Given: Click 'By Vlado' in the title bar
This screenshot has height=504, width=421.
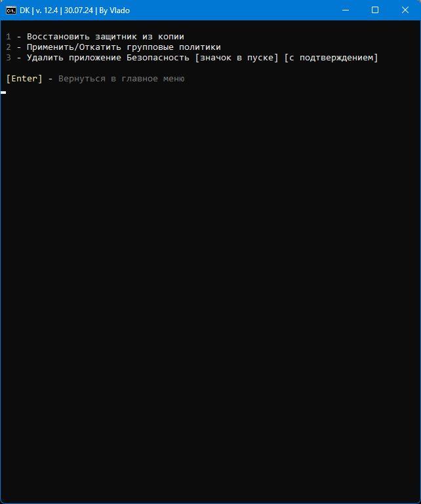Looking at the screenshot, I should [x=114, y=10].
